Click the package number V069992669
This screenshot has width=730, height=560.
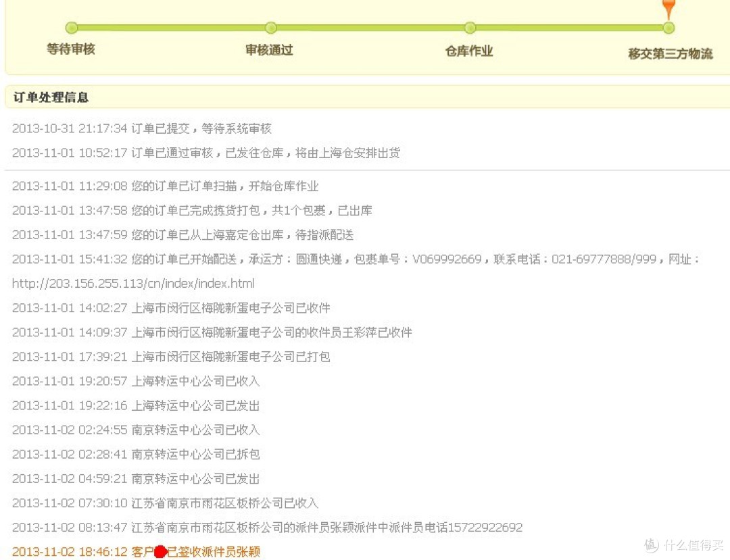tap(447, 259)
